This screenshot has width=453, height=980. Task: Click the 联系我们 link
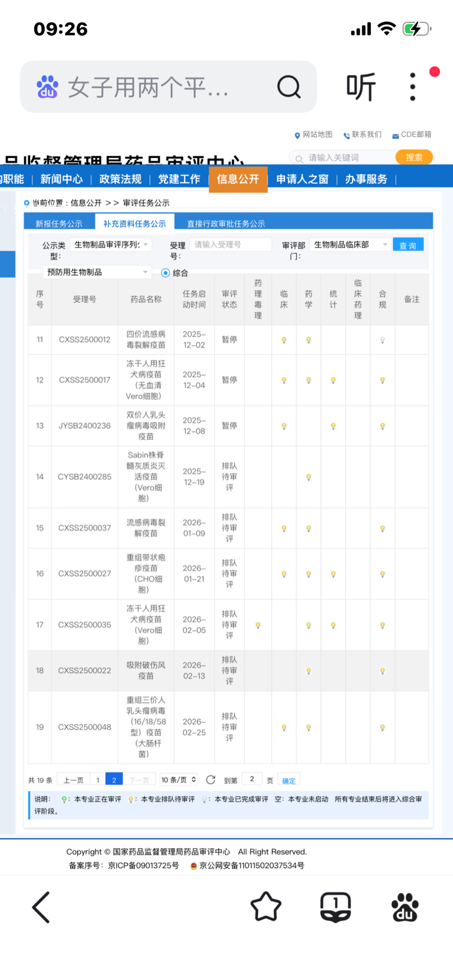point(367,135)
